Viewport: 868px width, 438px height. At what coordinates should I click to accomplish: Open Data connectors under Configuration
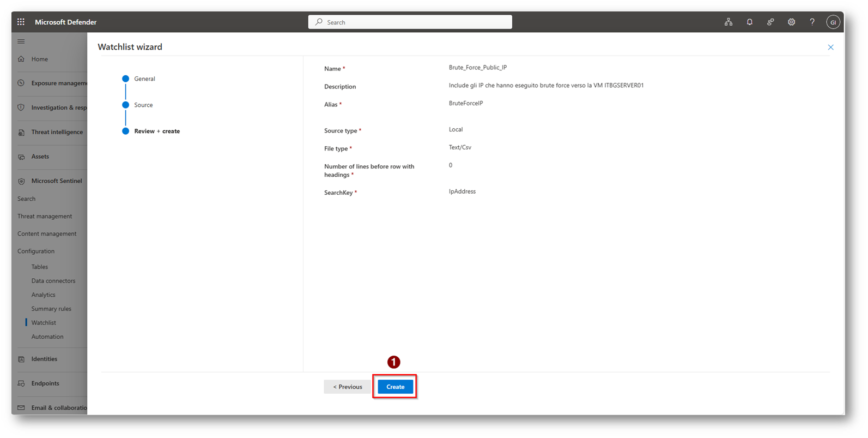point(53,281)
